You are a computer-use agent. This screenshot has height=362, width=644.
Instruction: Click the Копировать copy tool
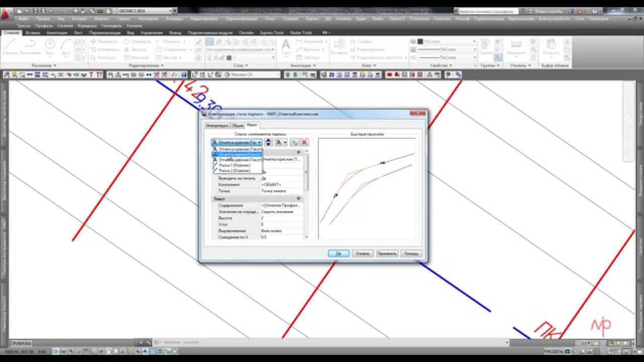click(x=105, y=50)
